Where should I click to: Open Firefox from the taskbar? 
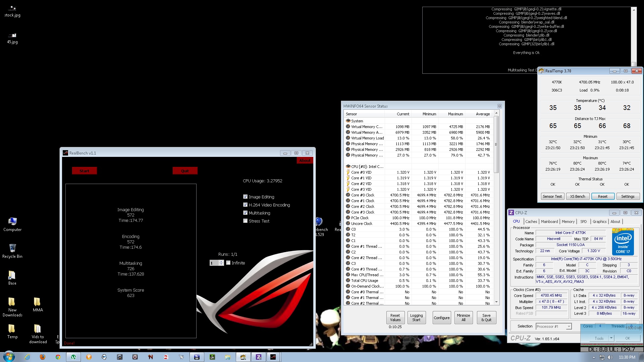pos(42,357)
